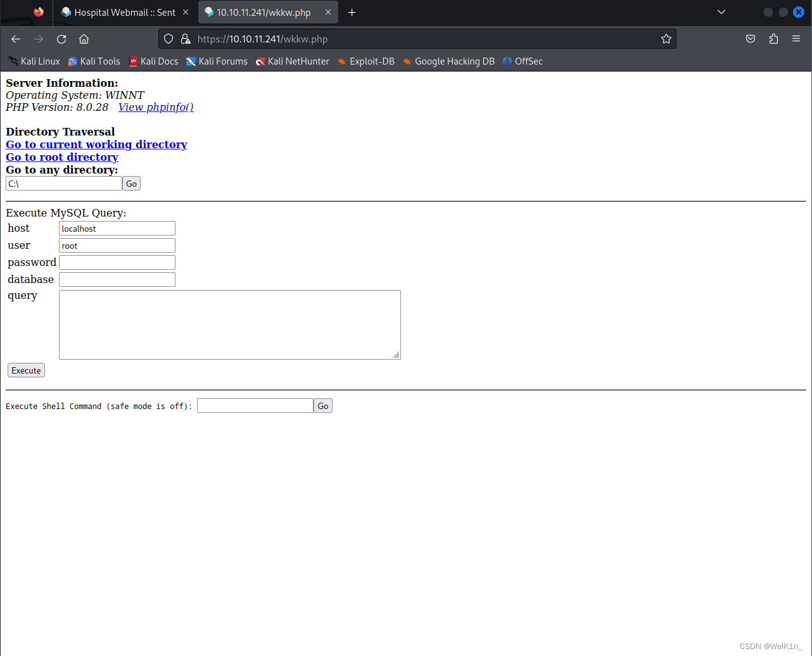Open the extensions puzzle icon
Image resolution: width=812 pixels, height=656 pixels.
coord(773,39)
